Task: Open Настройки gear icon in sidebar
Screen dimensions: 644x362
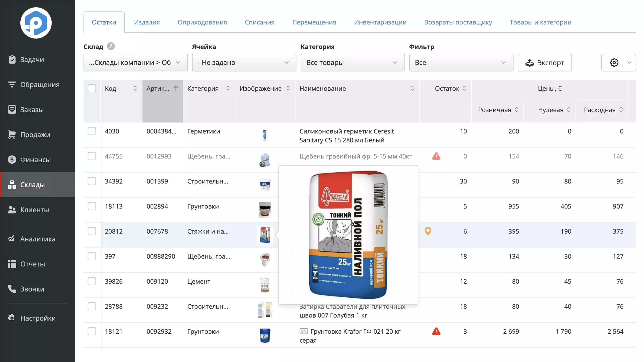Action: (11, 318)
